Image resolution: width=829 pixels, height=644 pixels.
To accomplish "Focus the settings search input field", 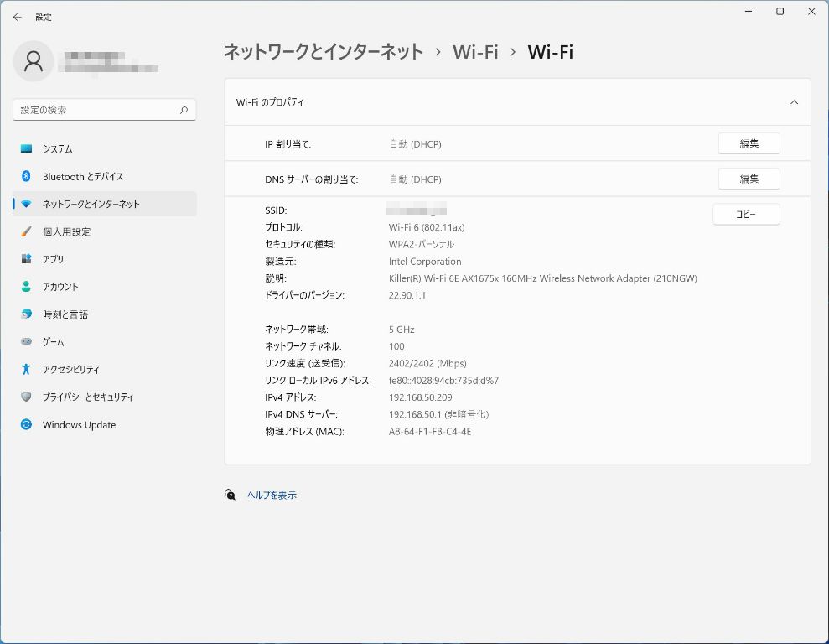I will [96, 110].
